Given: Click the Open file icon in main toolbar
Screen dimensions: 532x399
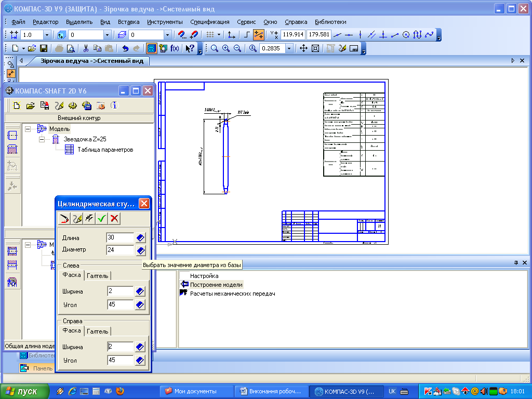Looking at the screenshot, I should click(32, 48).
